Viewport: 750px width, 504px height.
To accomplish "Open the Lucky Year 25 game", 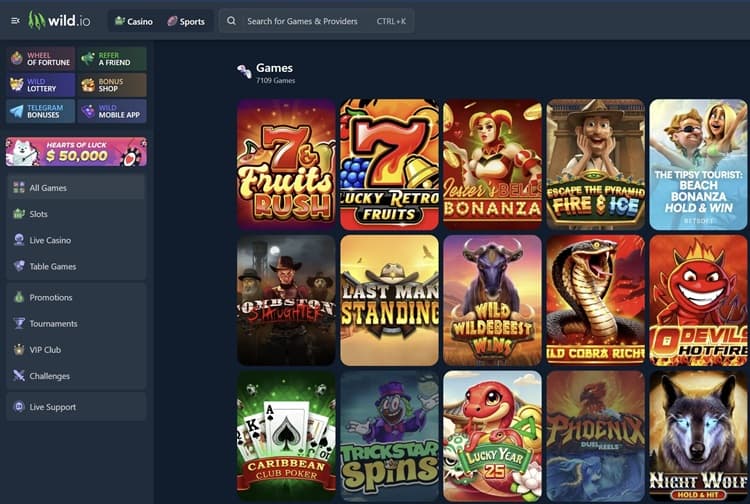I will (x=492, y=436).
